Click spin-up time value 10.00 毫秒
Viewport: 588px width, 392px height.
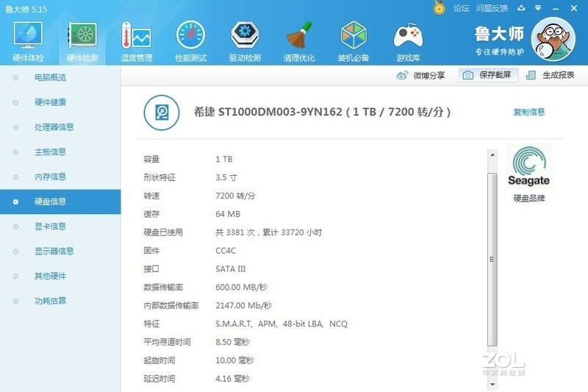234,360
